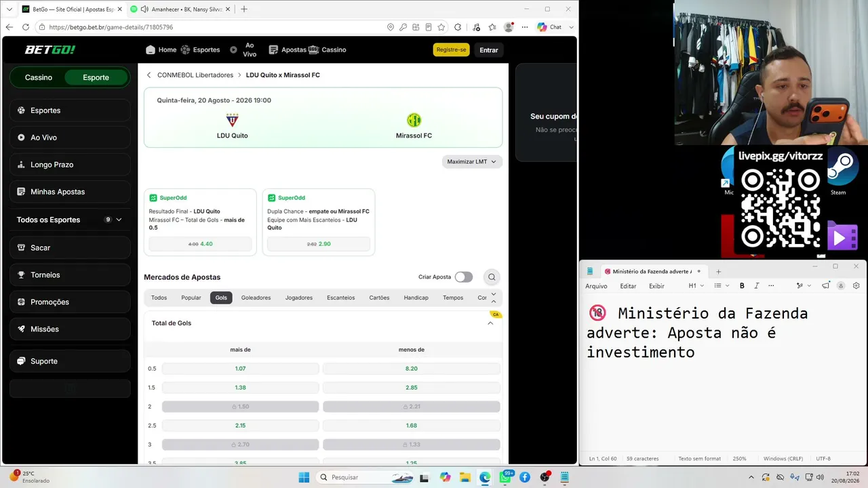Click the Registre-se button
Screen dimensions: 868x488
451,49
